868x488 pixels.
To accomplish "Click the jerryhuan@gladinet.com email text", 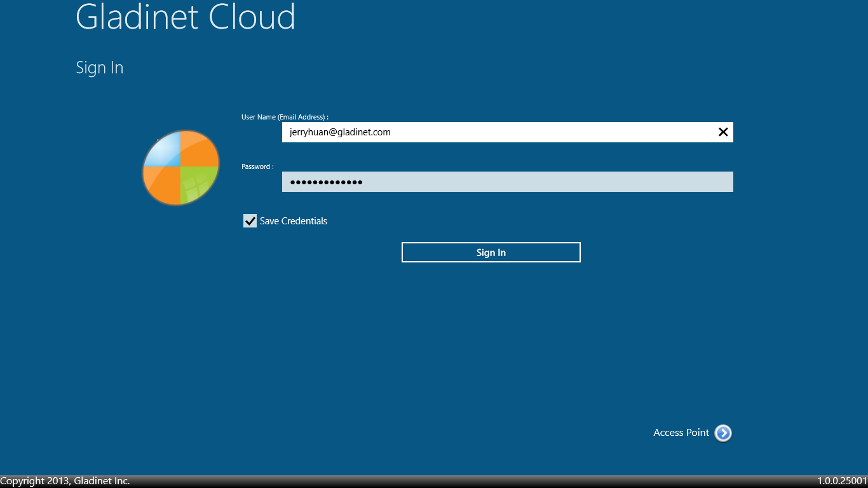I will point(340,132).
